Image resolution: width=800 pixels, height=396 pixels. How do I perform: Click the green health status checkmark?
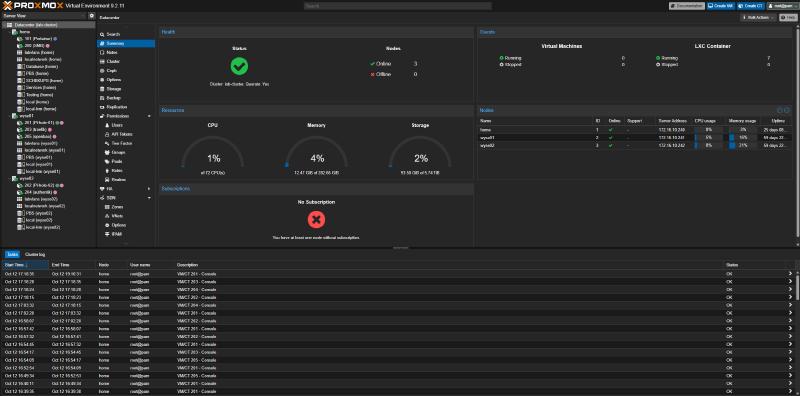pos(239,66)
